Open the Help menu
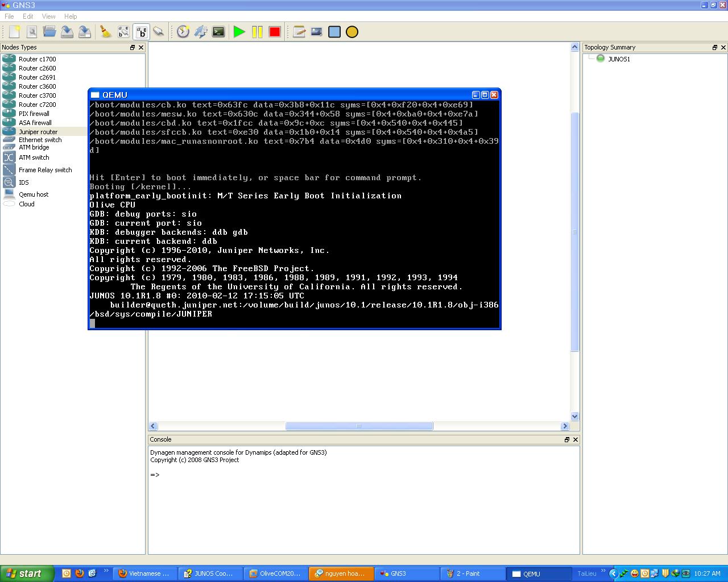This screenshot has height=582, width=728. [x=71, y=16]
